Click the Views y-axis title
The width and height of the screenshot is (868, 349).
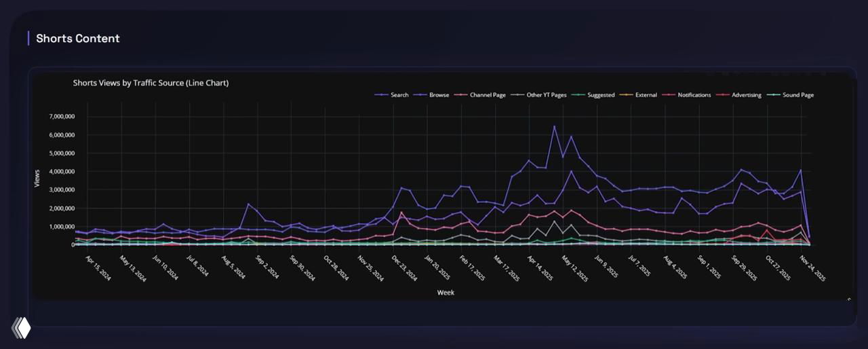pos(37,179)
